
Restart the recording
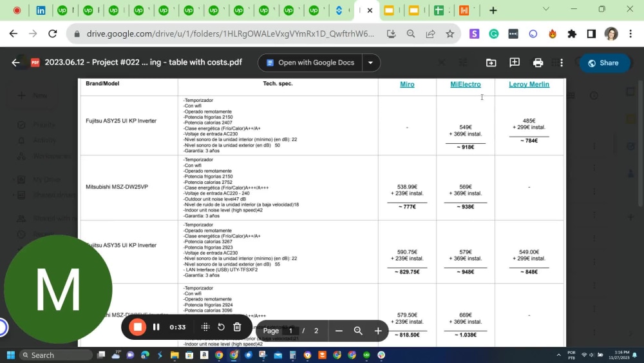click(221, 328)
